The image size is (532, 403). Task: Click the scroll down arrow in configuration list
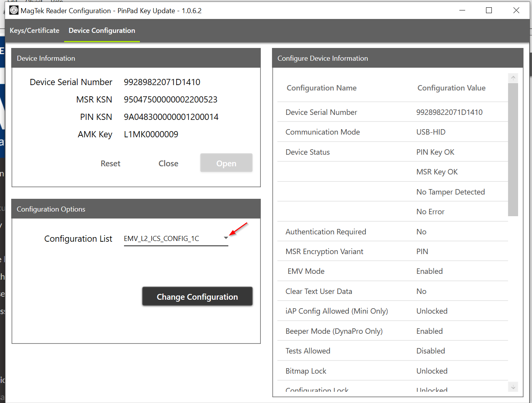(513, 387)
